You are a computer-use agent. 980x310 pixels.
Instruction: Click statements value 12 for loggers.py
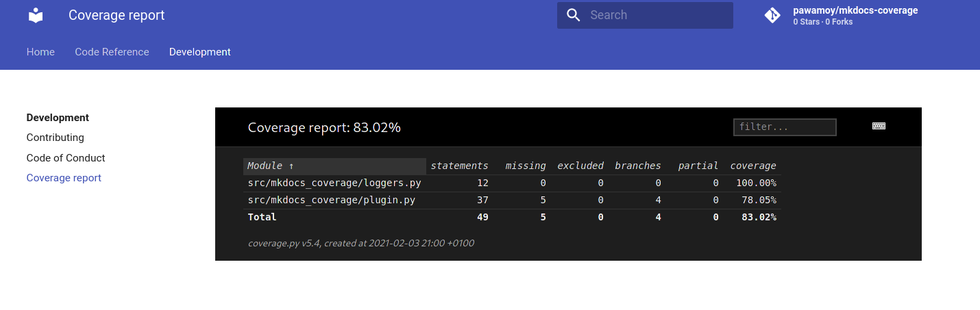coord(482,183)
